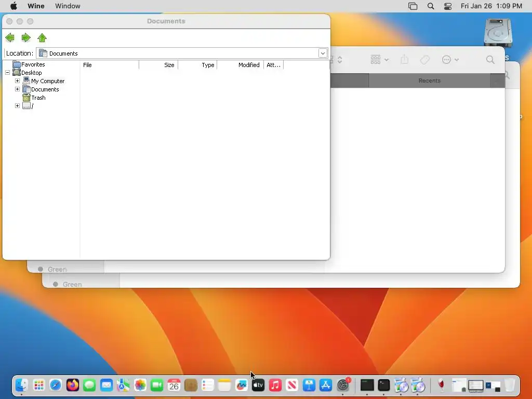Viewport: 532px width, 399px height.
Task: Click the Wine glass Dock icon
Action: [x=441, y=385]
